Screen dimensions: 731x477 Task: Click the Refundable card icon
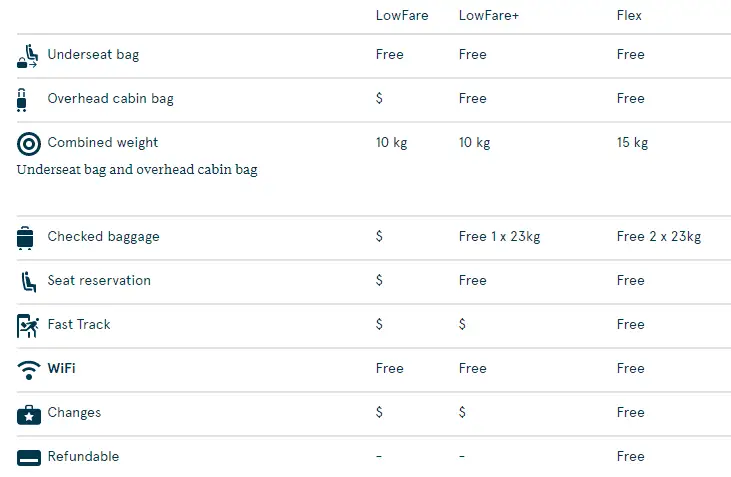[x=28, y=457]
